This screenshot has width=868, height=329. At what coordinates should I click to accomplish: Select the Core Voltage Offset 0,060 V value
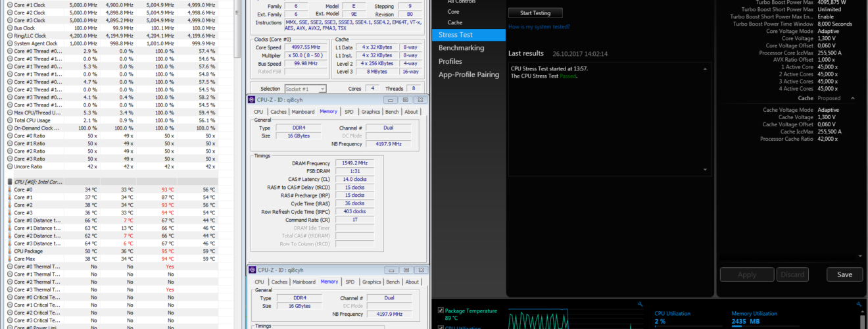coord(827,45)
